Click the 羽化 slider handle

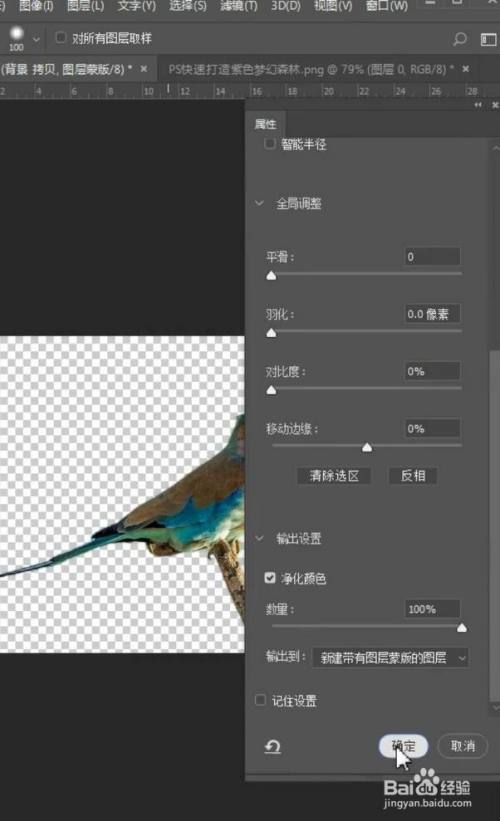pyautogui.click(x=271, y=332)
